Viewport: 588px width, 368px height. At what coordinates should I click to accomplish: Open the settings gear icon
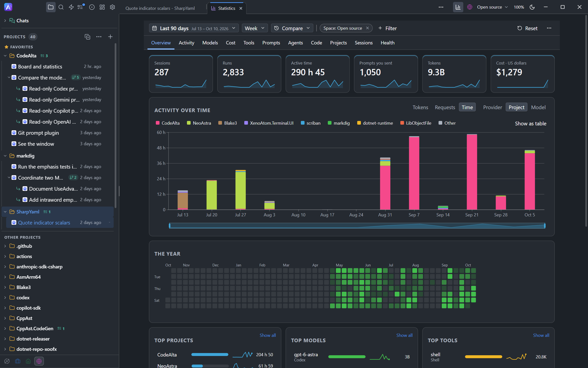click(112, 7)
